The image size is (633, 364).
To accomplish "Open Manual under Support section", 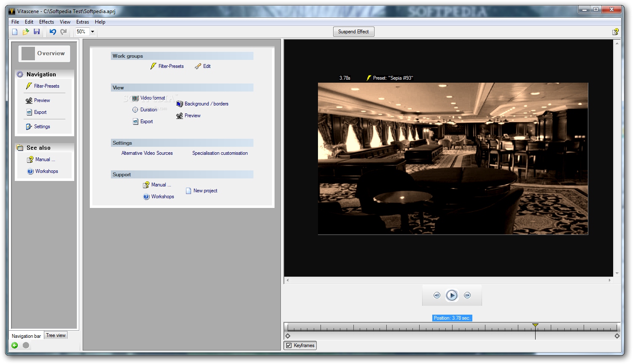I will click(x=157, y=185).
